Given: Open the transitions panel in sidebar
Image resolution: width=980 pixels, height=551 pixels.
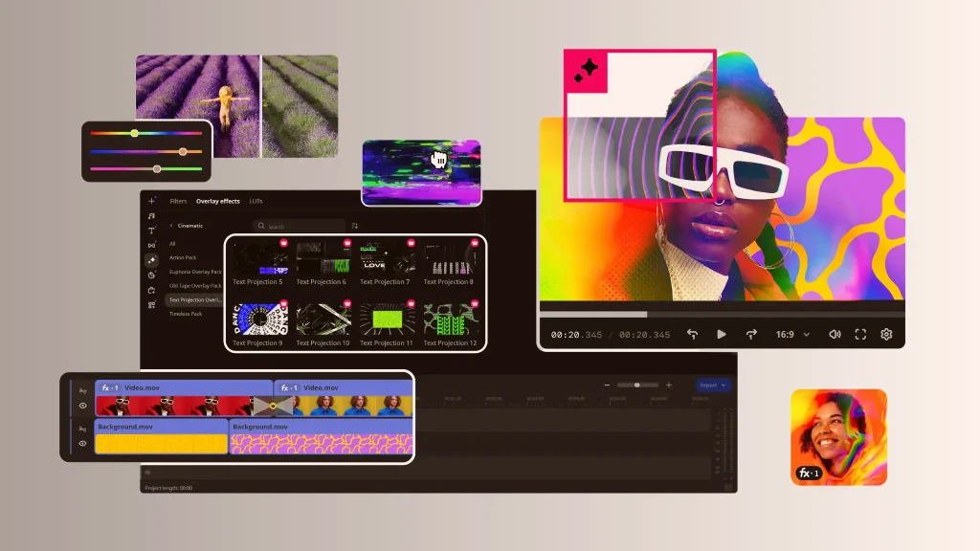Looking at the screenshot, I should pyautogui.click(x=151, y=246).
